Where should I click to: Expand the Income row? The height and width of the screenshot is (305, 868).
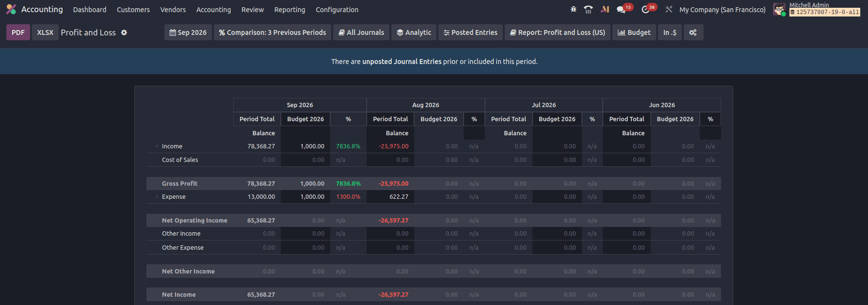pyautogui.click(x=157, y=146)
